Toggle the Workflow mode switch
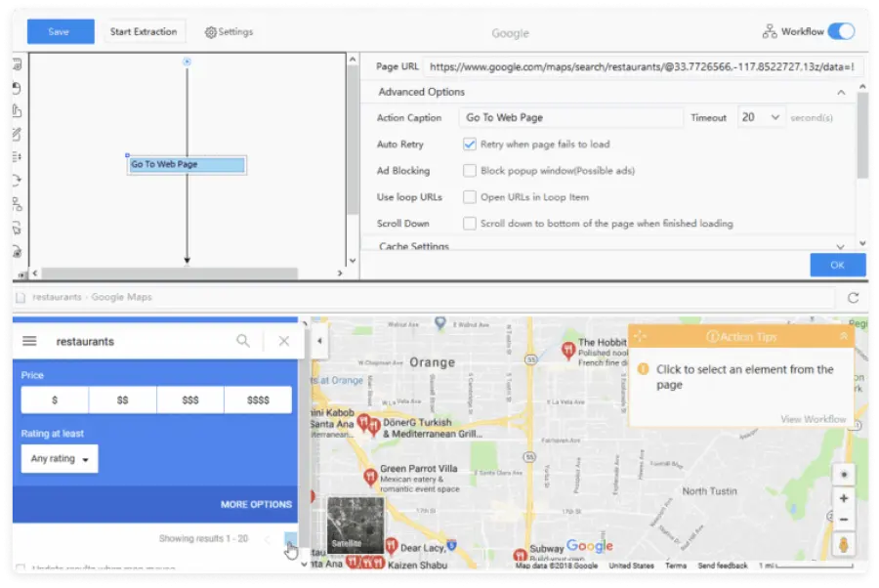879x588 pixels. point(842,31)
